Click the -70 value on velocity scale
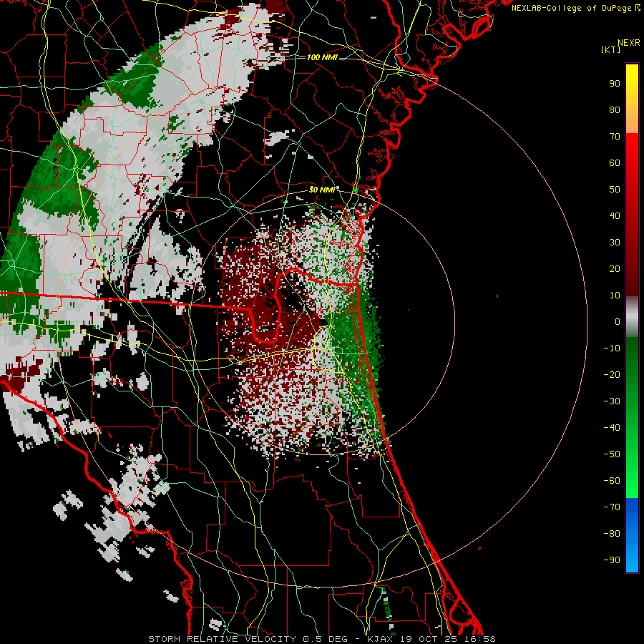This screenshot has height=644, width=644. [612, 507]
